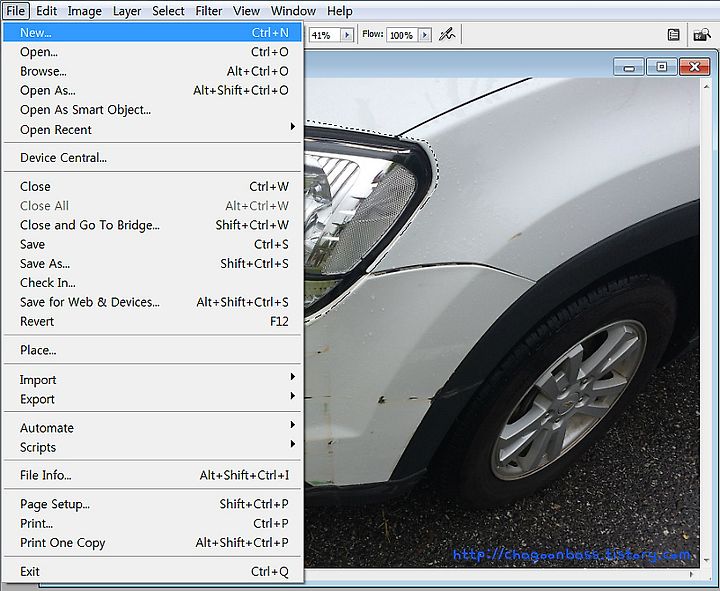
Task: Choose Close from the File menu
Action: tap(152, 186)
